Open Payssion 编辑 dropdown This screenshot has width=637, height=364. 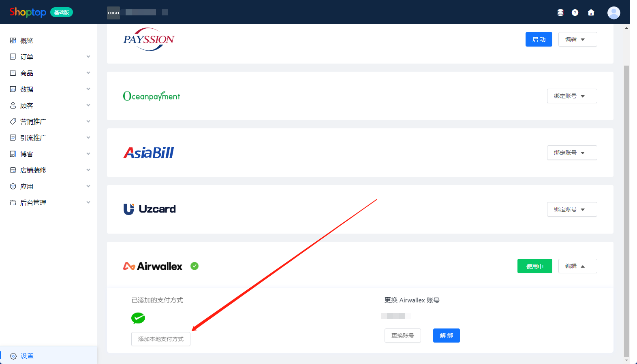pyautogui.click(x=577, y=39)
